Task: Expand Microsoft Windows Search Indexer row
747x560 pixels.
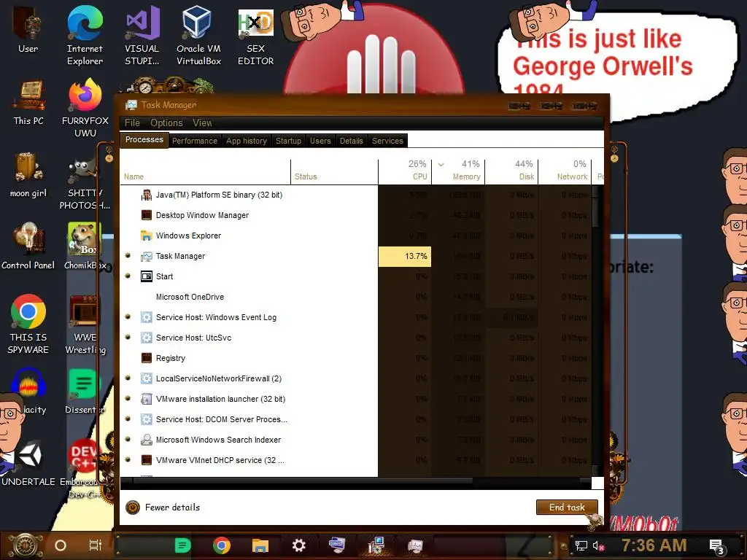Action: [128, 440]
